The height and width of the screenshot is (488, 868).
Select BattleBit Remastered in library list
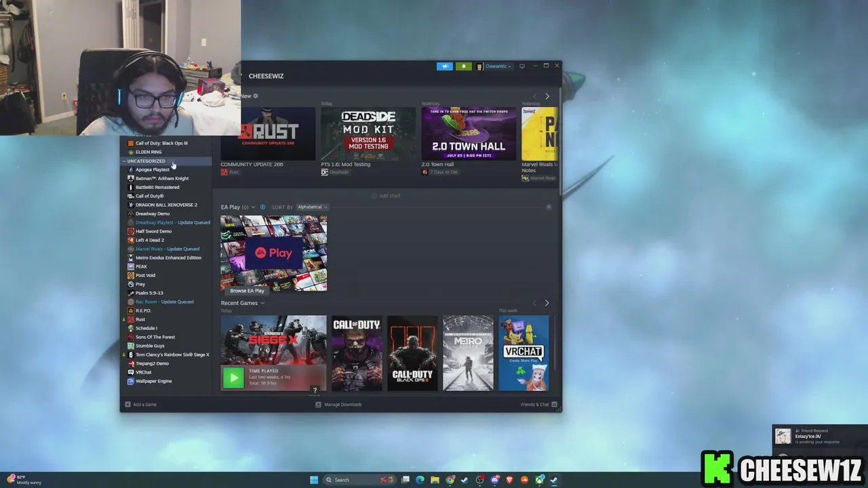pos(157,187)
